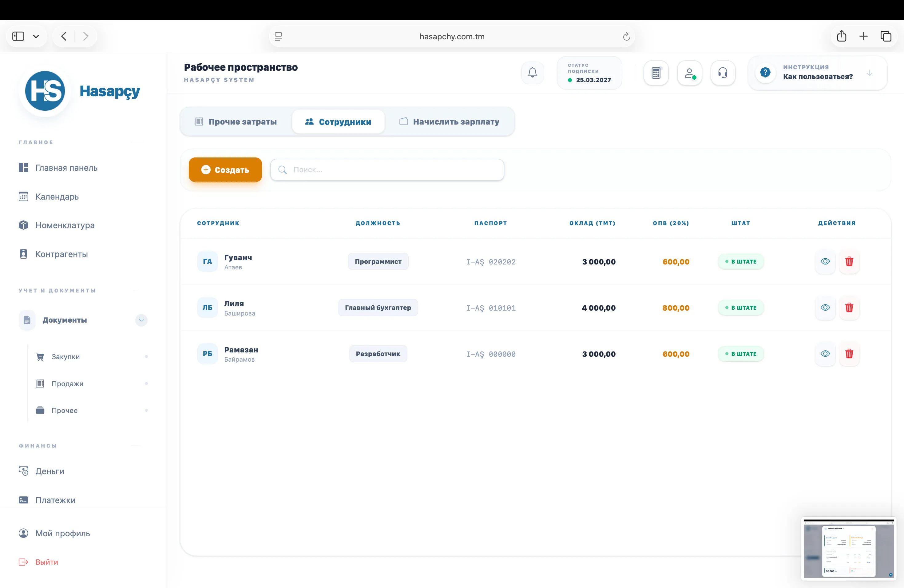Click the Safari share icon
Image resolution: width=904 pixels, height=588 pixels.
pyautogui.click(x=841, y=36)
